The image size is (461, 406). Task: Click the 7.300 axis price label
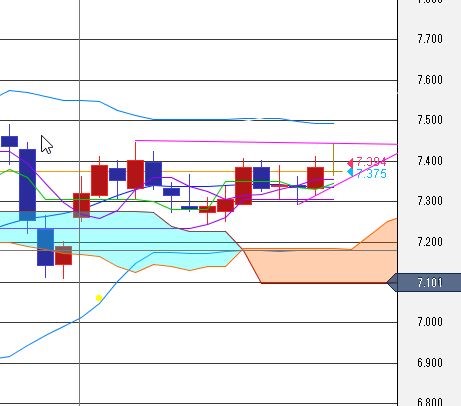click(x=430, y=201)
